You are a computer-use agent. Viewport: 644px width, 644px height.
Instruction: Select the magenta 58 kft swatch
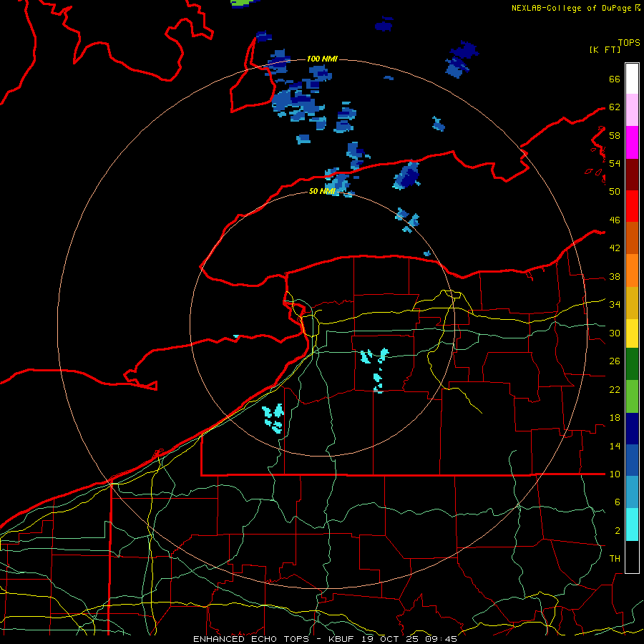632,142
